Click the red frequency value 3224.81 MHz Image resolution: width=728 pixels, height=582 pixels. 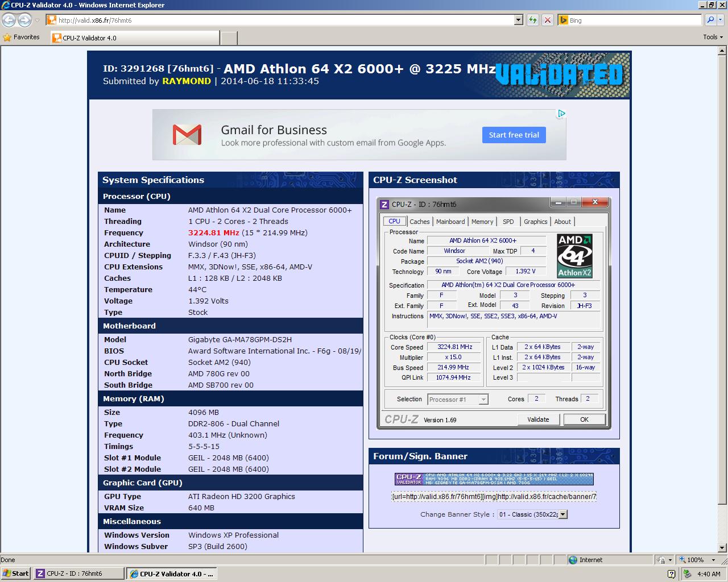214,232
